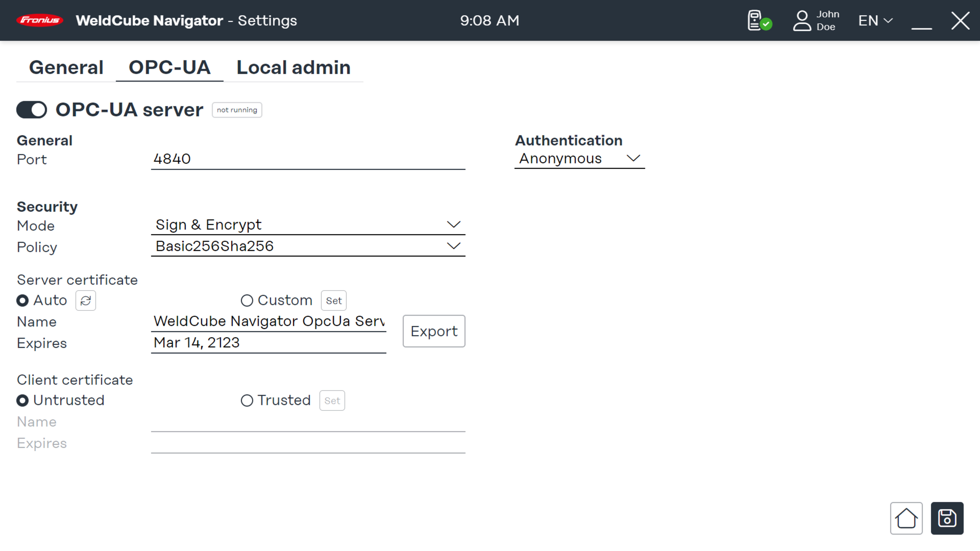Toggle the OPC-UA server switch
This screenshot has width=980, height=551.
32,110
